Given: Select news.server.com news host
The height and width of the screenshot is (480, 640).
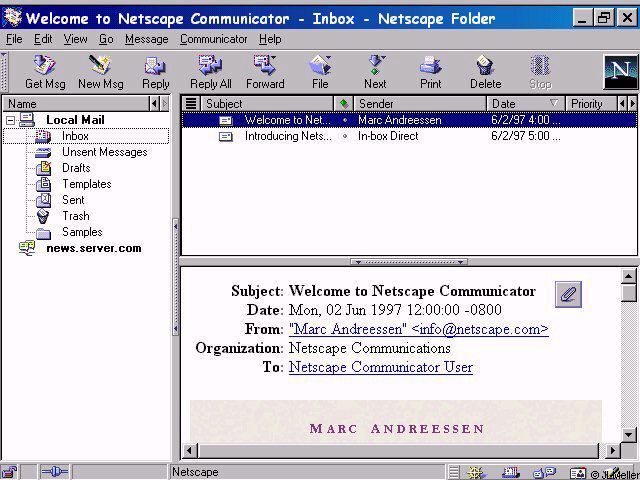Looking at the screenshot, I should click(93, 248).
